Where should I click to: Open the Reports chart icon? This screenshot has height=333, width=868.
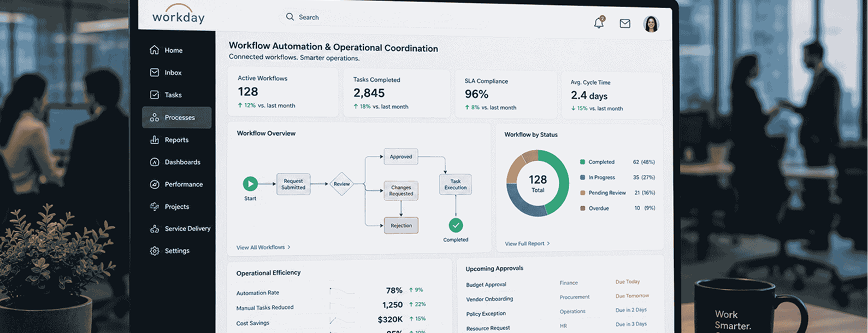[155, 139]
